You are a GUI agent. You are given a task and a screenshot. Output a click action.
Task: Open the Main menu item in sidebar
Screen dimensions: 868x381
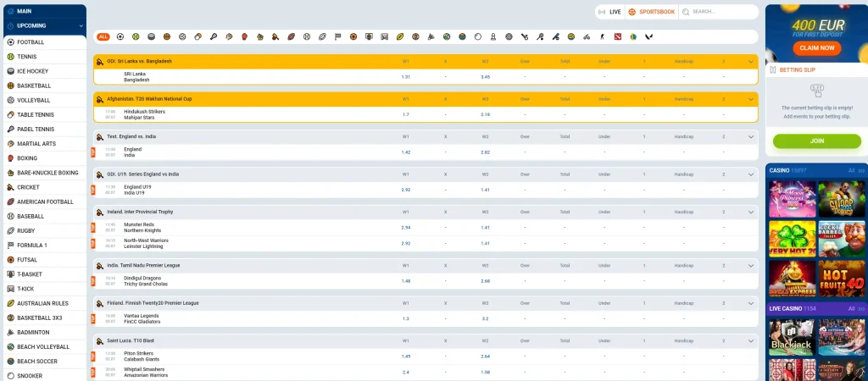tap(45, 11)
